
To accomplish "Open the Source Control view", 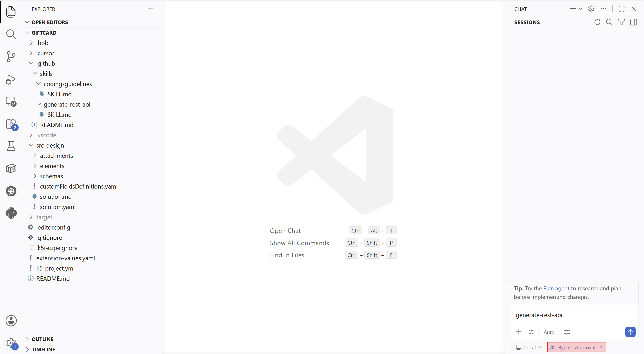I will pyautogui.click(x=11, y=57).
